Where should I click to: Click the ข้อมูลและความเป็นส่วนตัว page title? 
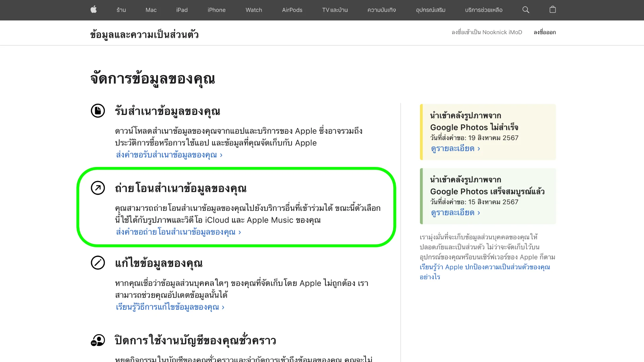[144, 35]
